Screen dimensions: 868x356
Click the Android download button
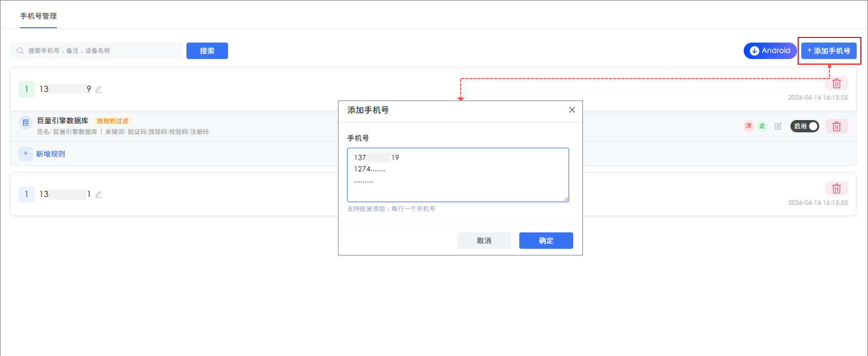tap(770, 51)
